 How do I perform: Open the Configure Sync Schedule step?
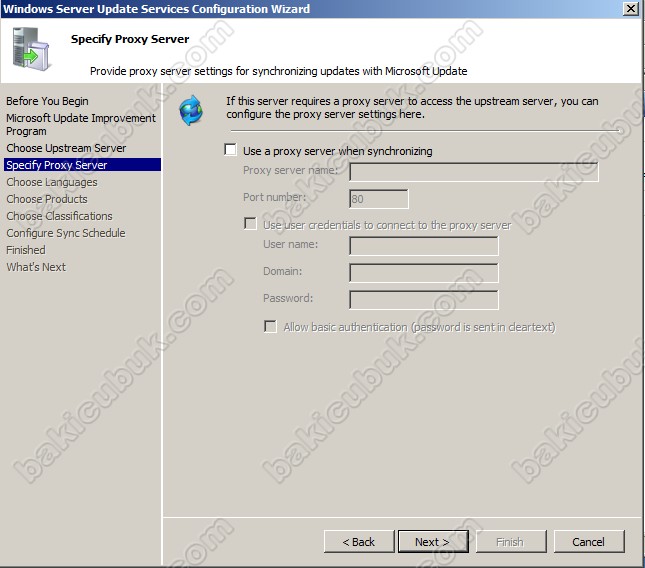pyautogui.click(x=66, y=233)
